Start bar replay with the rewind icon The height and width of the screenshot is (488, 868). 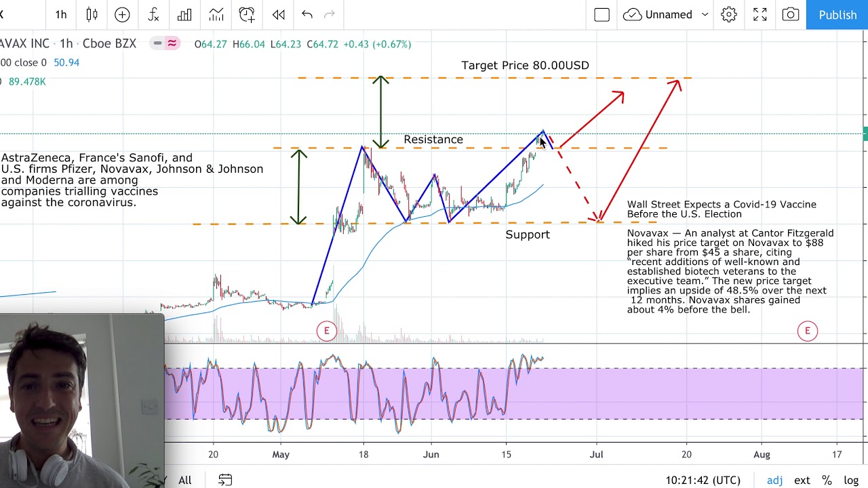(278, 14)
